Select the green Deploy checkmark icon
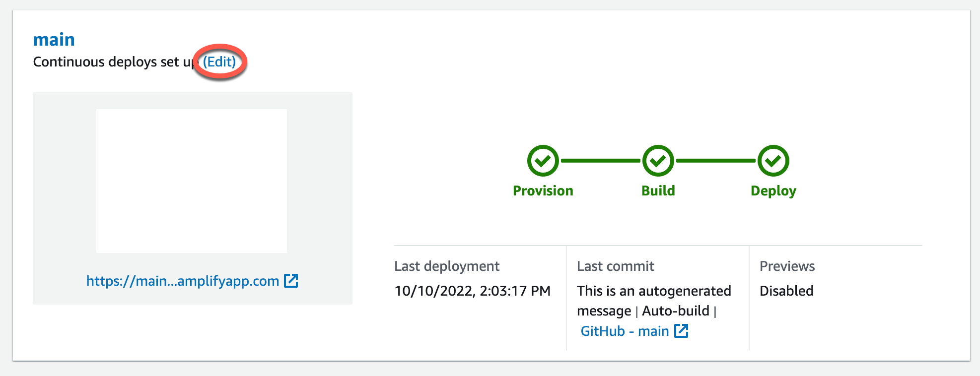The height and width of the screenshot is (376, 980). 773,160
